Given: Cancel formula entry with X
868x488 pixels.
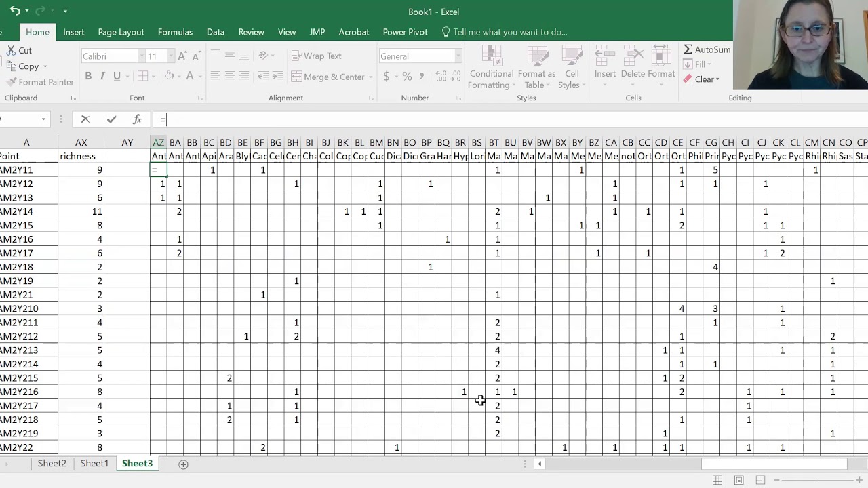Looking at the screenshot, I should tap(85, 119).
